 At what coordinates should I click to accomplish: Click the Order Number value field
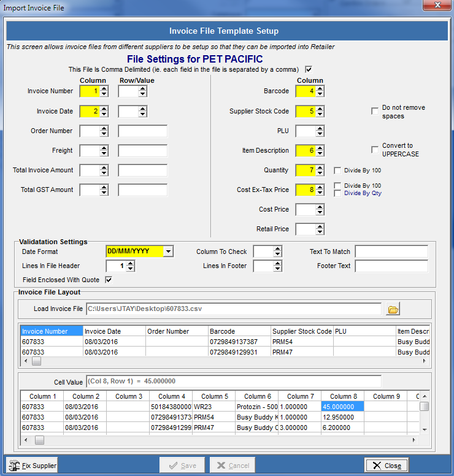coord(143,131)
